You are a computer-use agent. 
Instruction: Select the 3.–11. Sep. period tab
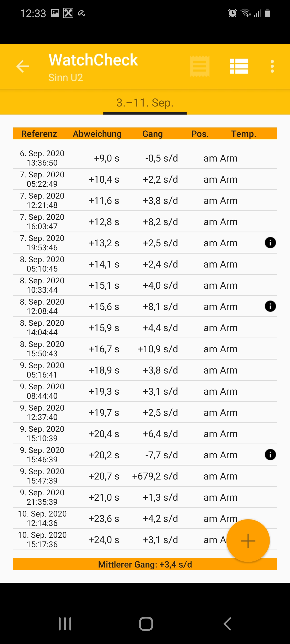[x=145, y=103]
